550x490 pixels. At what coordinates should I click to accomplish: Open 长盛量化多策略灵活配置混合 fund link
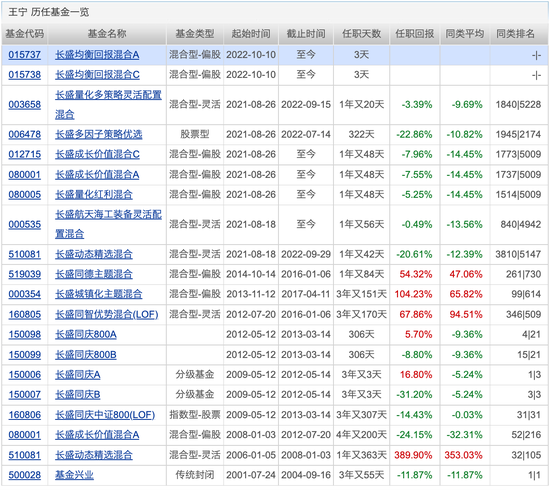click(108, 105)
